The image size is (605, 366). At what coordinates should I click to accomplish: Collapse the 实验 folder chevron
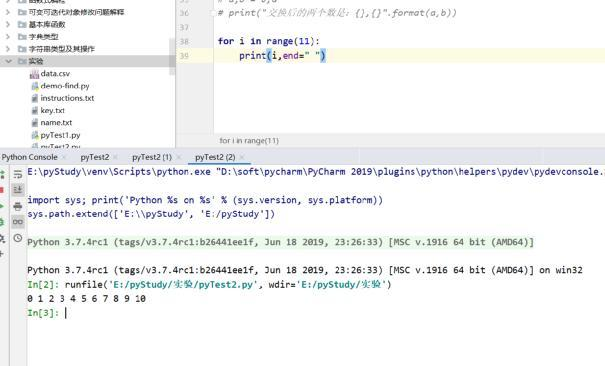(8, 61)
